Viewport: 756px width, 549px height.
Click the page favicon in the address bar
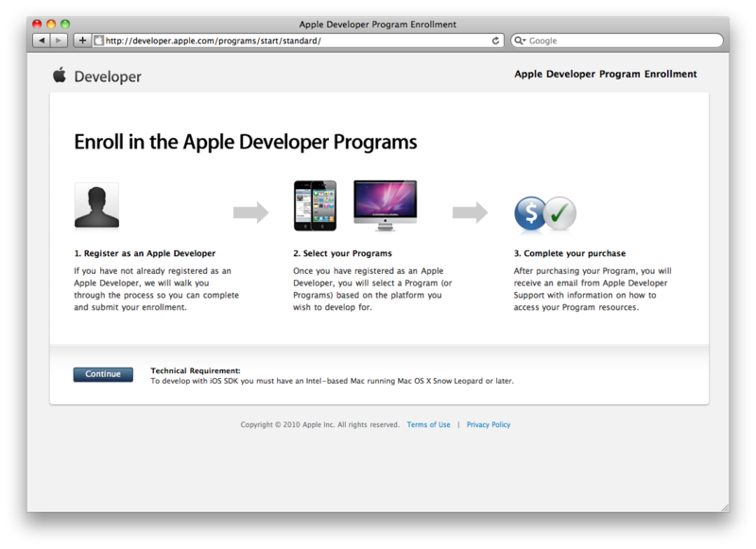pyautogui.click(x=99, y=41)
